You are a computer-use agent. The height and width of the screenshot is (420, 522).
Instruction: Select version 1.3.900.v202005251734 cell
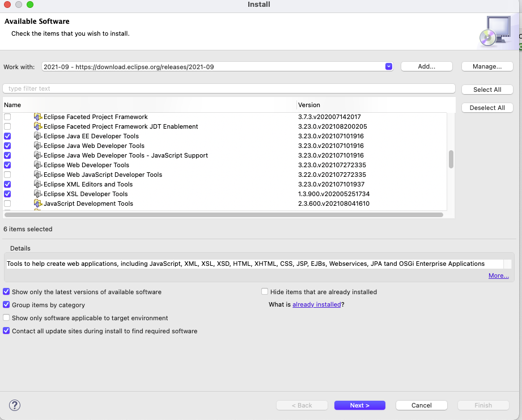[x=334, y=194]
